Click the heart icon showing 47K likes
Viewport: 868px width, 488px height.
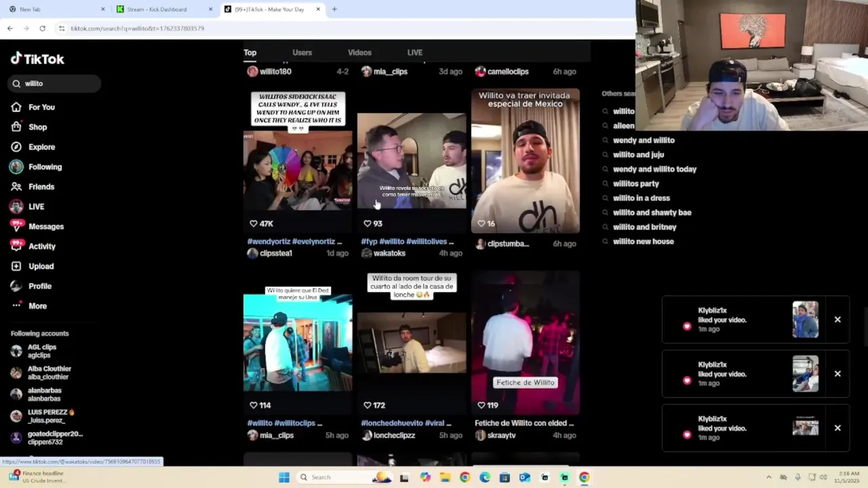(x=254, y=224)
